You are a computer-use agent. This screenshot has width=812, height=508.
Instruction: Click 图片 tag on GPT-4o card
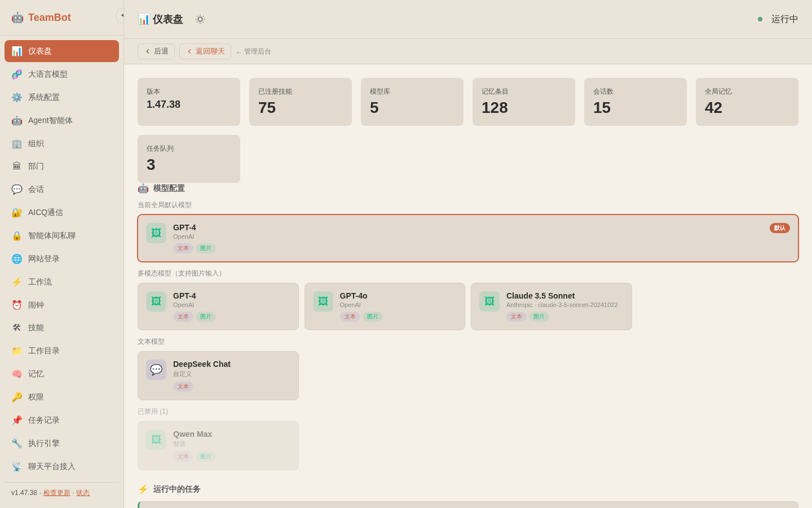tap(373, 317)
